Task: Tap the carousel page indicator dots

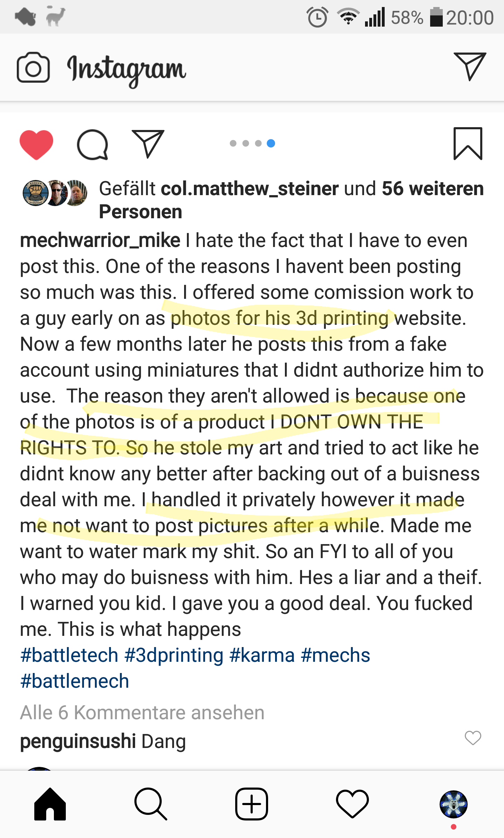Action: tap(252, 143)
